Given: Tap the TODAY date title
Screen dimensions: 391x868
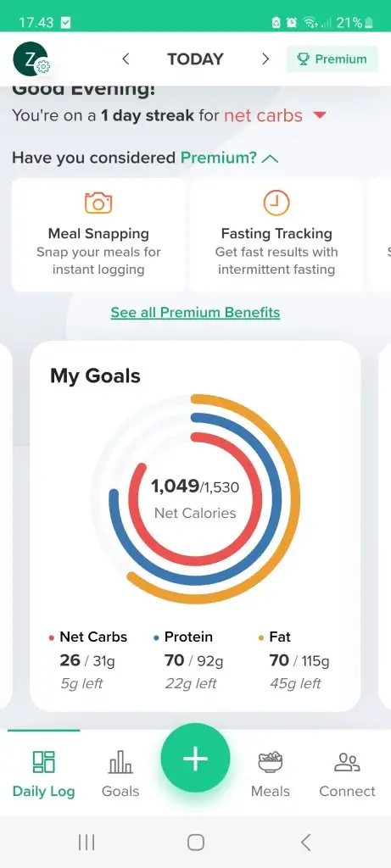Looking at the screenshot, I should coord(195,59).
